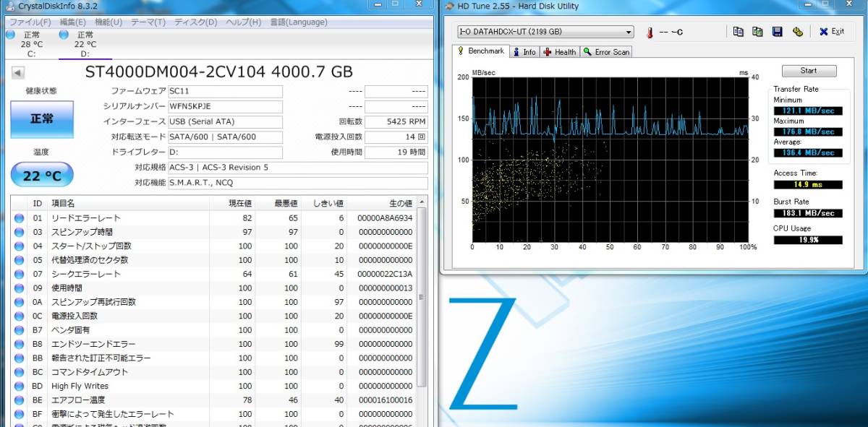Viewport: 868px width, 427px height.
Task: Select the シークエラーレート row
Action: tap(214, 274)
